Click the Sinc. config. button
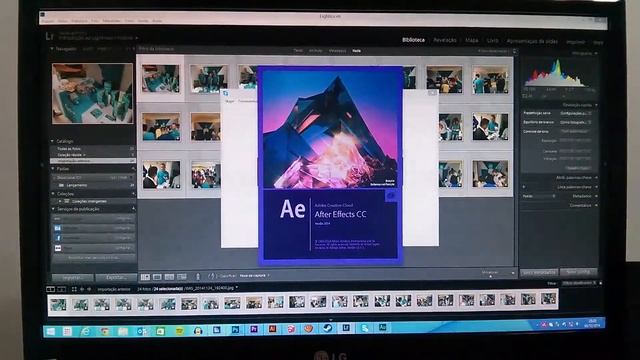The image size is (640, 360). (578, 272)
